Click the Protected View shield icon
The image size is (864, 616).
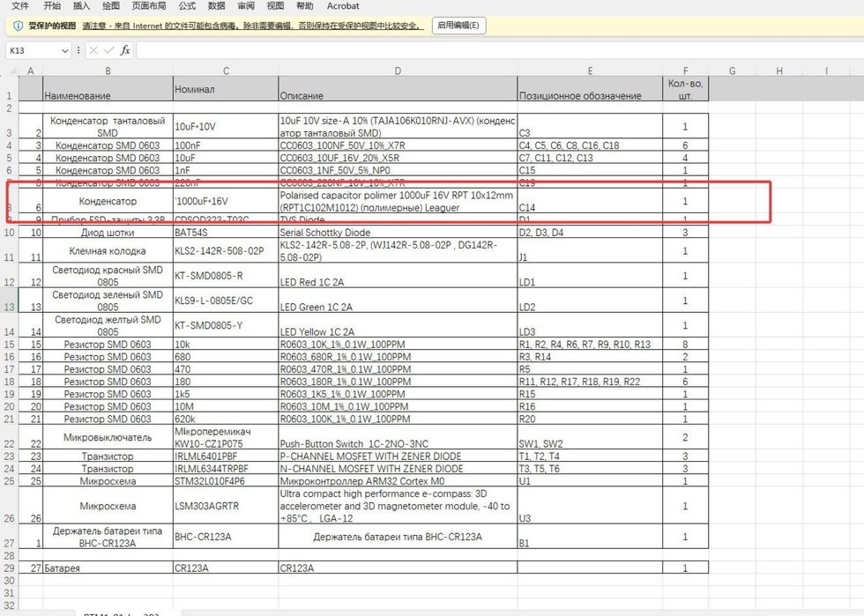(x=18, y=26)
